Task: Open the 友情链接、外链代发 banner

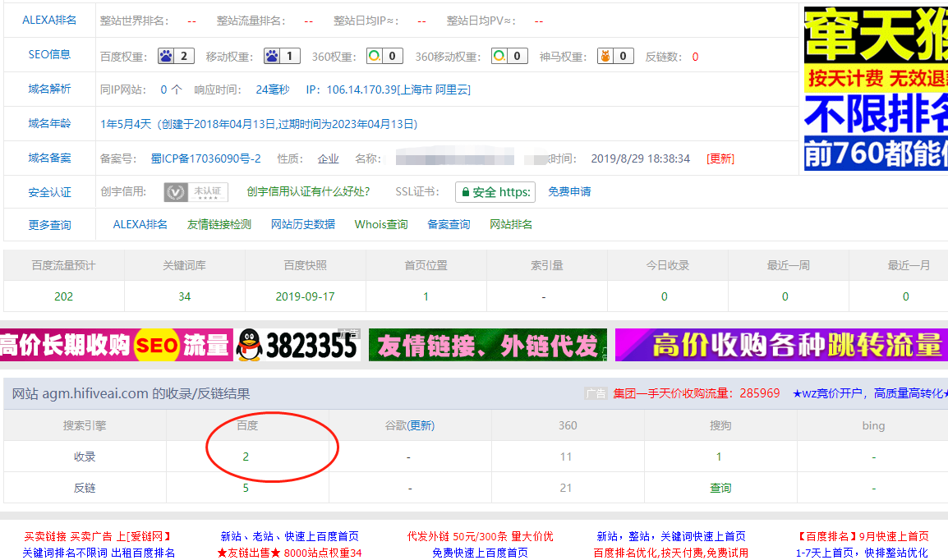Action: tap(487, 345)
